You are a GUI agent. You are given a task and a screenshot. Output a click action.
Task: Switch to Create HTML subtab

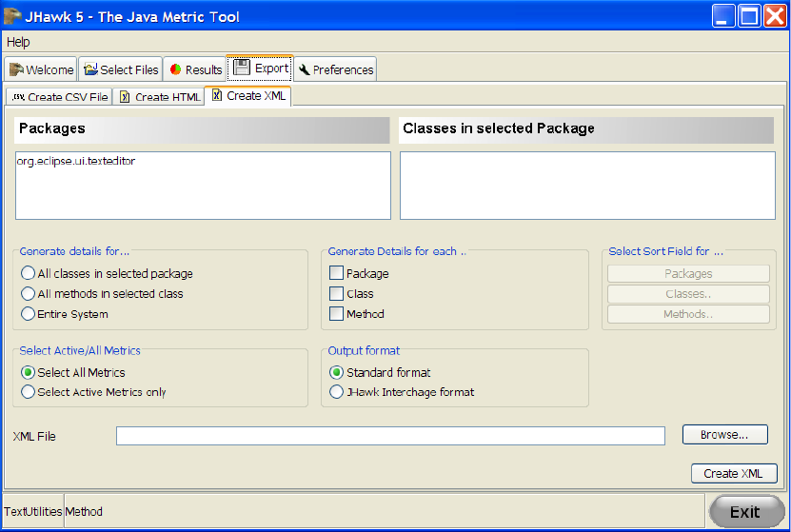pyautogui.click(x=159, y=97)
